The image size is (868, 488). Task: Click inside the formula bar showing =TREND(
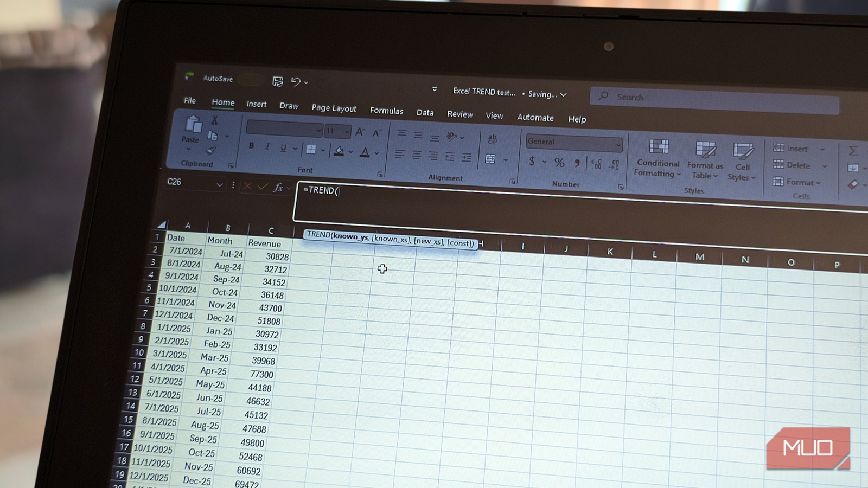tap(580, 204)
